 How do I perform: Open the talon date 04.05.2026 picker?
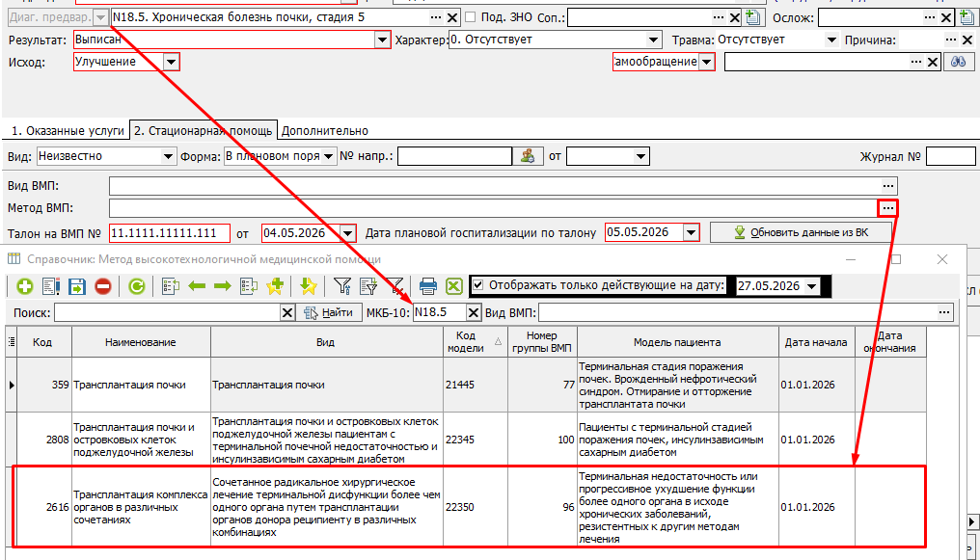point(347,233)
